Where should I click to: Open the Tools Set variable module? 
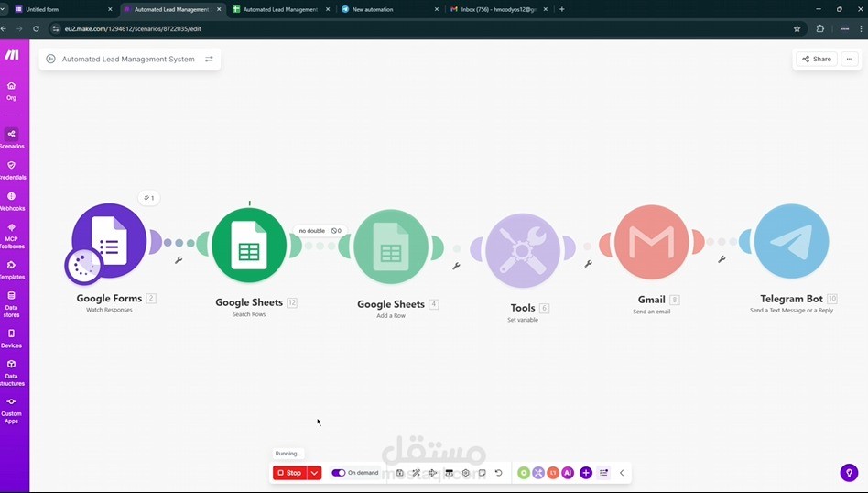pos(523,250)
